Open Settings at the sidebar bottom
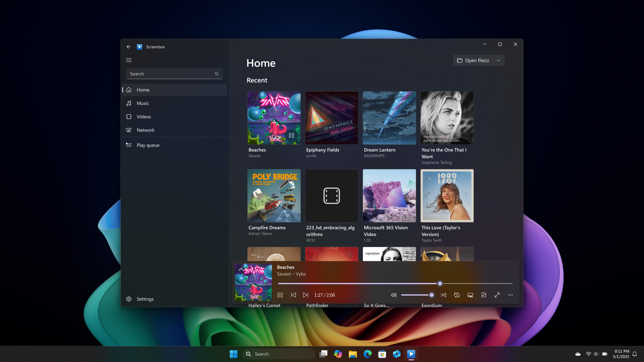This screenshot has height=362, width=644. click(145, 299)
